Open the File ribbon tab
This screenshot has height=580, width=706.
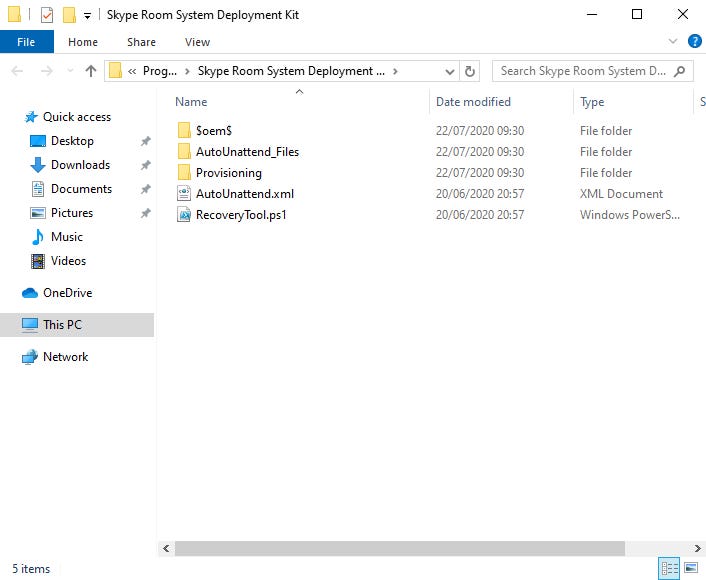(27, 42)
